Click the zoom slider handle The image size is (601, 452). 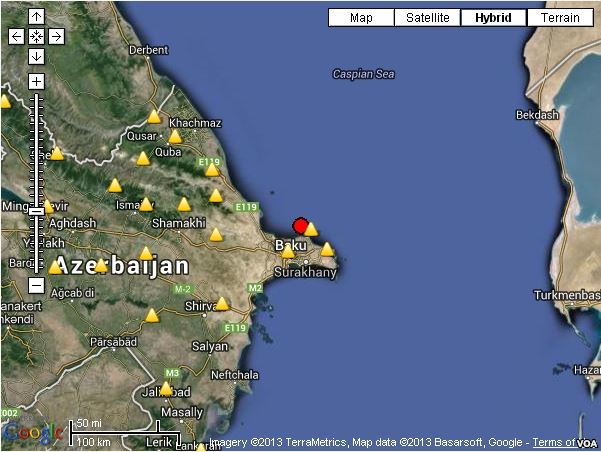point(36,210)
